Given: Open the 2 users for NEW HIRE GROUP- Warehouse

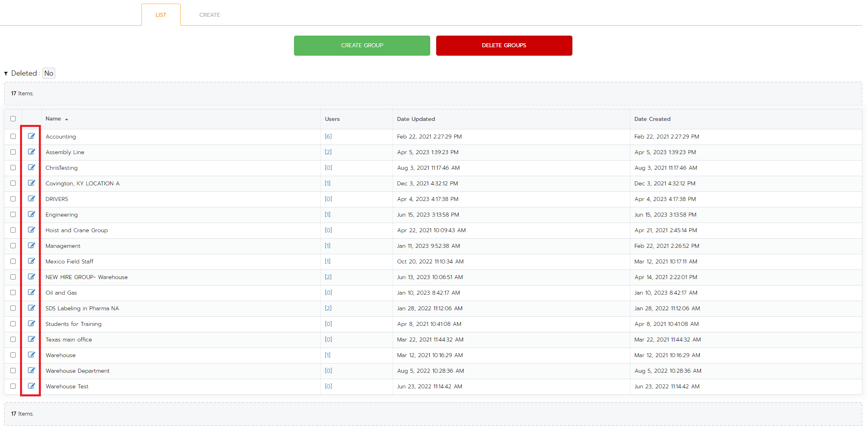Looking at the screenshot, I should [328, 276].
